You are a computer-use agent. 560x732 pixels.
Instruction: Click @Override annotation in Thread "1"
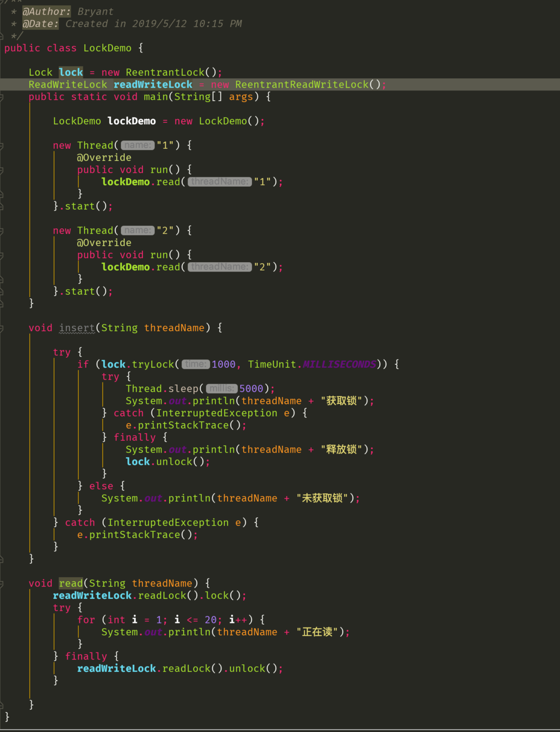pos(104,158)
